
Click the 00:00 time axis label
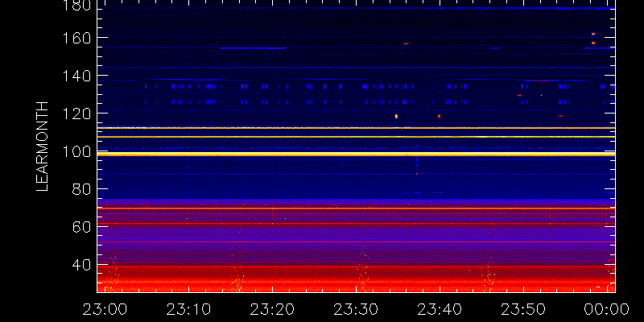607,309
